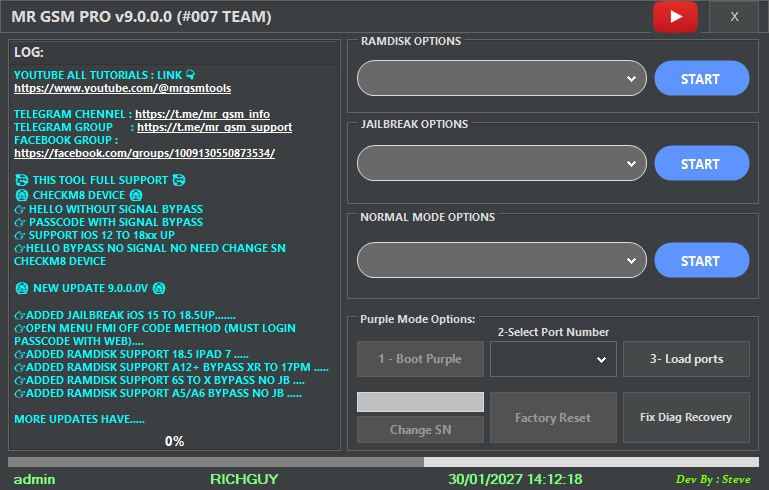The width and height of the screenshot is (769, 490).
Task: Focus the serial number input field above Change SN
Action: point(420,402)
